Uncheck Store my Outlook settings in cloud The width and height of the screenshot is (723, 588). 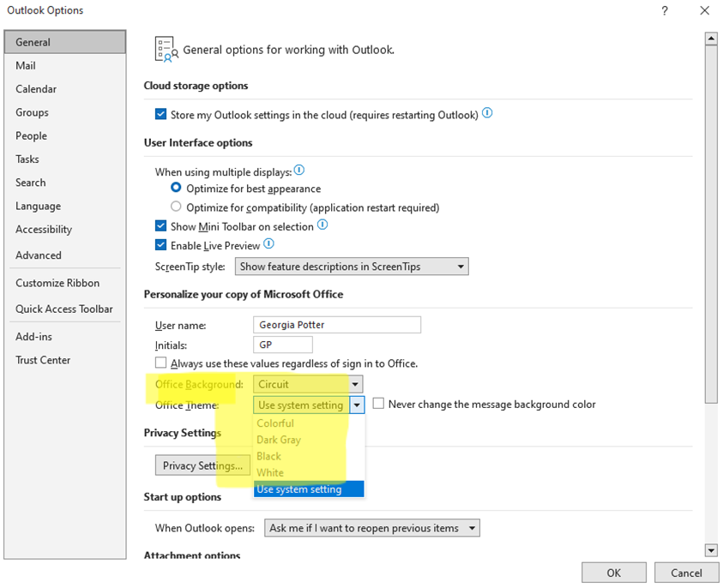[160, 114]
